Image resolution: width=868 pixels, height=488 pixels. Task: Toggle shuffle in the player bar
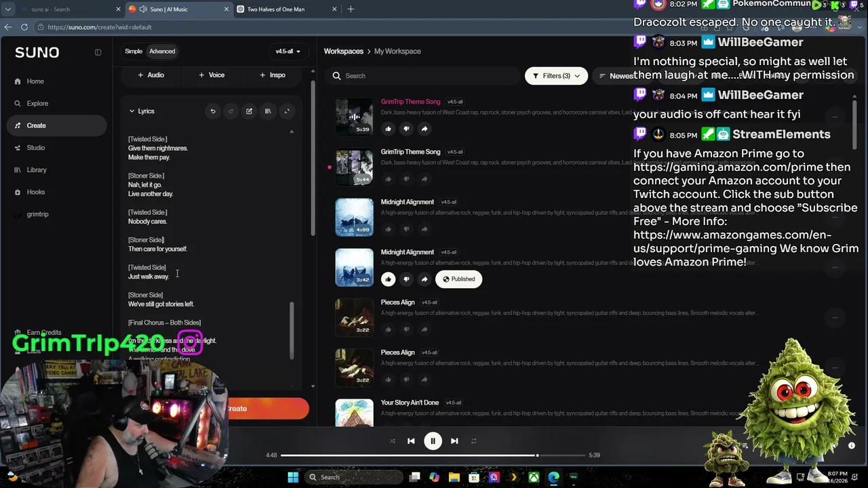(392, 441)
